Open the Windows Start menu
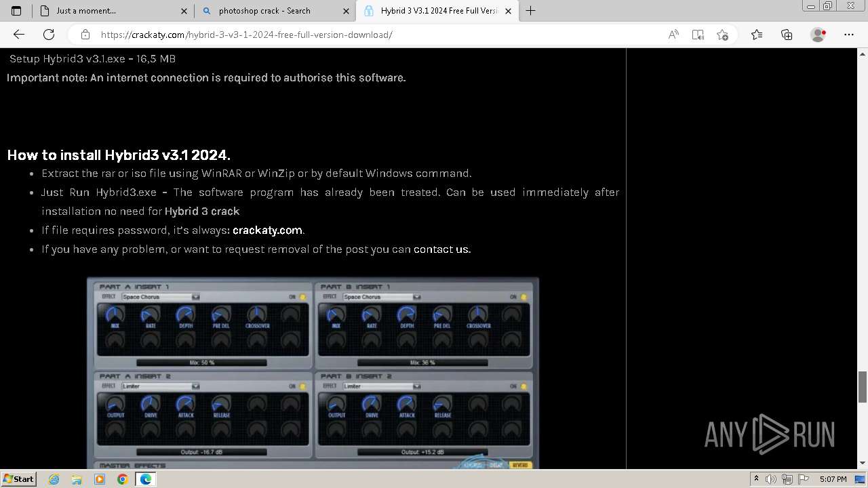This screenshot has height=488, width=868. [18, 479]
